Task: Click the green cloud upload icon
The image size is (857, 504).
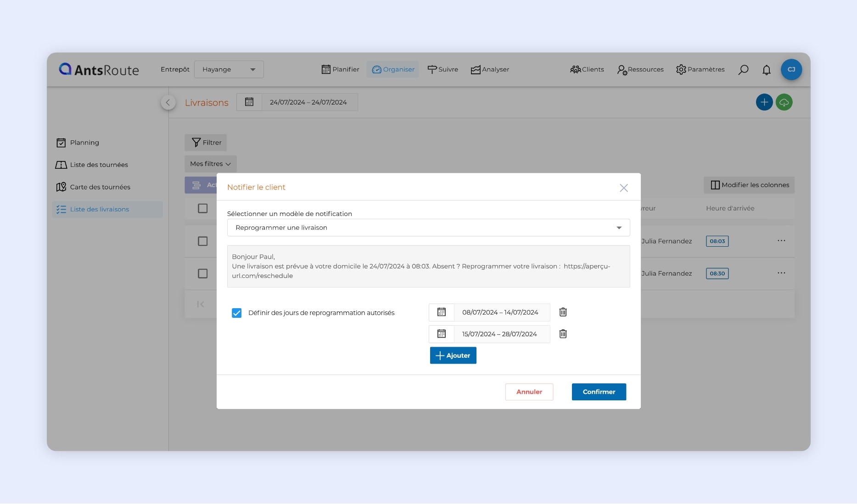Action: (784, 102)
